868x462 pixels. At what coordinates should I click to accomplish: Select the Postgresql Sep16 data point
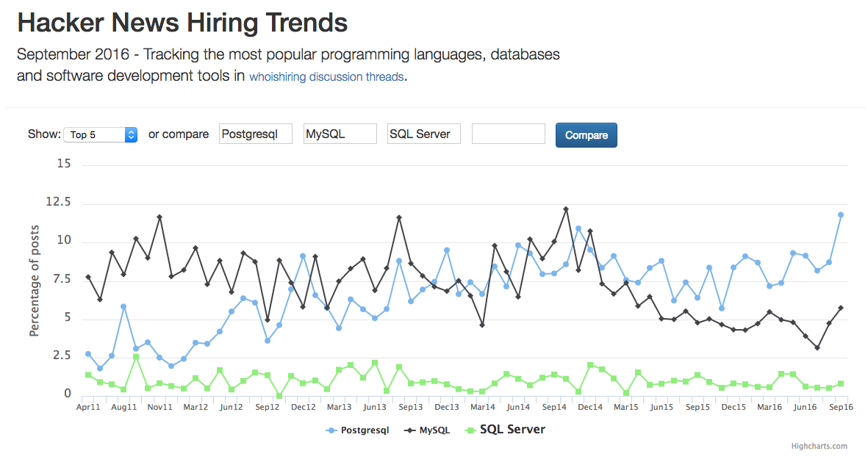840,214
